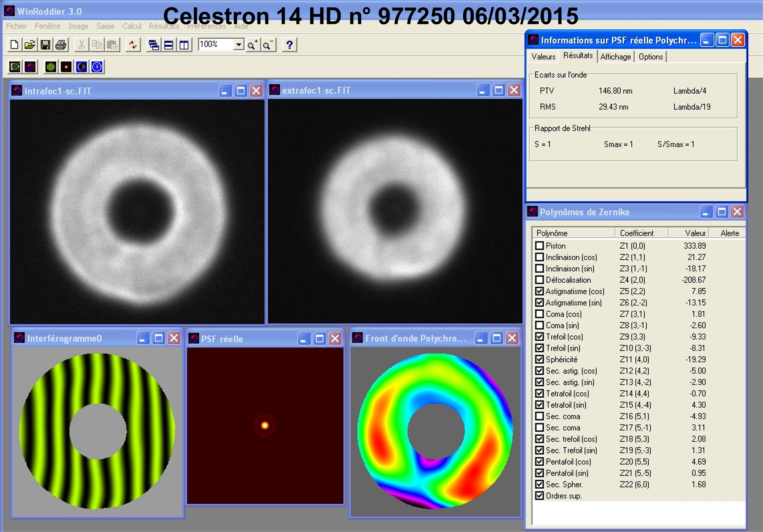This screenshot has height=532, width=763.
Task: Click the open file folder icon
Action: tap(30, 45)
